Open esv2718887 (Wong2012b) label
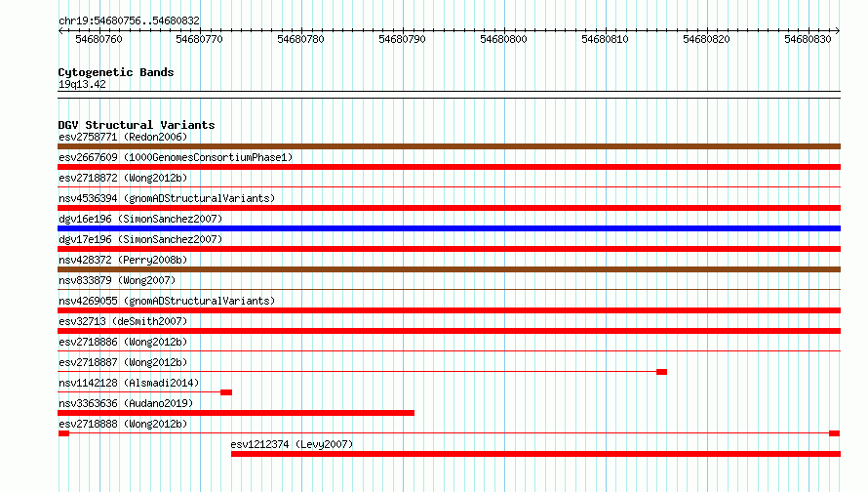The height and width of the screenshot is (492, 868). (x=123, y=362)
